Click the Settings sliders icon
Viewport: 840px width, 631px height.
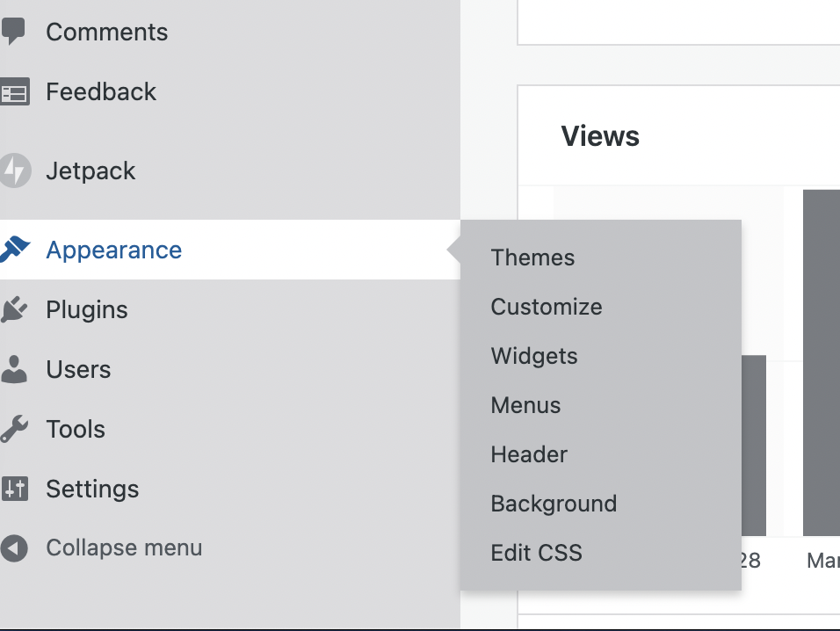click(14, 489)
